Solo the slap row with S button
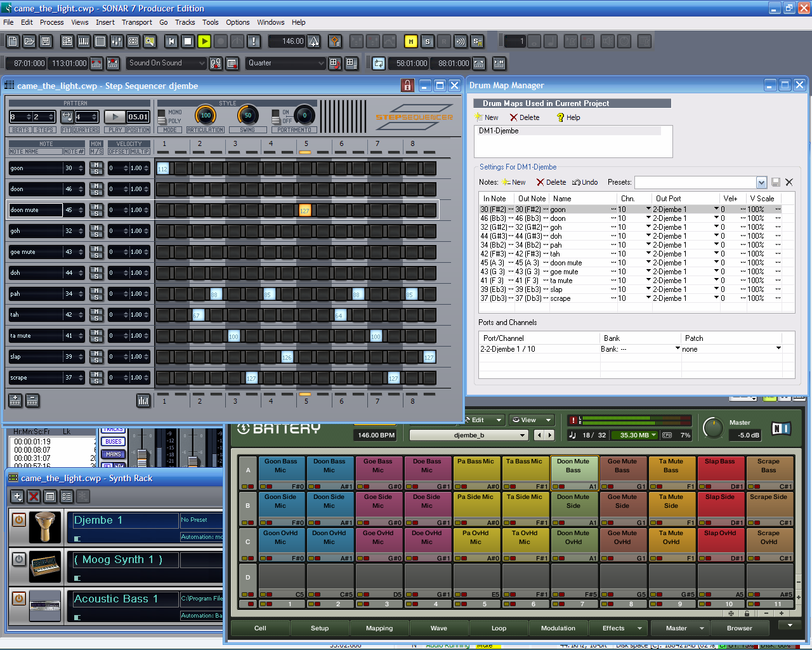The image size is (812, 650). [96, 361]
